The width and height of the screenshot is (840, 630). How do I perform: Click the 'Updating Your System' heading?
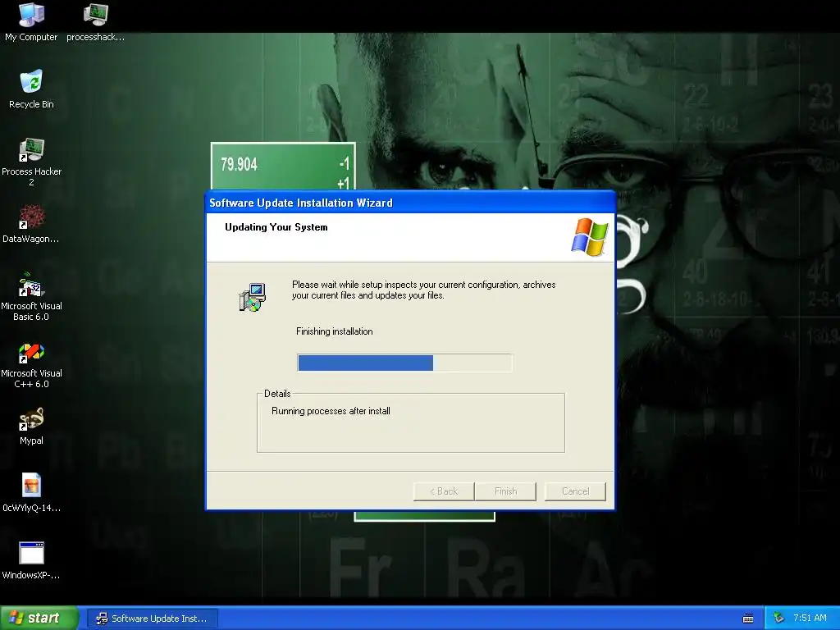[x=276, y=227]
